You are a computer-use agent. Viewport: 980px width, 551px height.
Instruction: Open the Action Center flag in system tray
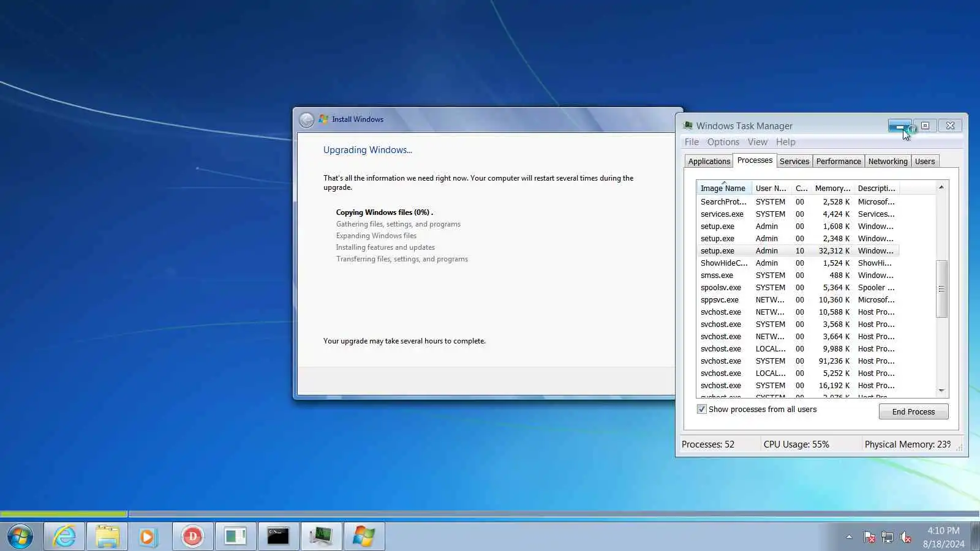(x=869, y=537)
